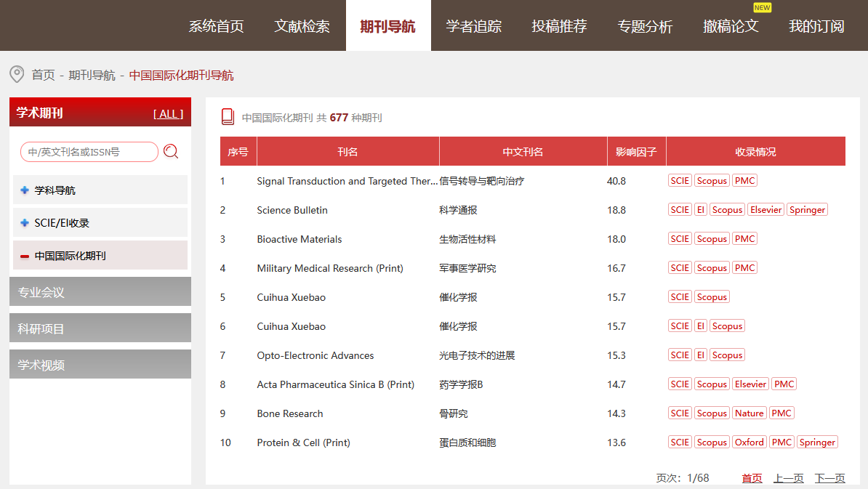
Task: Click Chinese title 生物活性材料
Action: (x=467, y=239)
